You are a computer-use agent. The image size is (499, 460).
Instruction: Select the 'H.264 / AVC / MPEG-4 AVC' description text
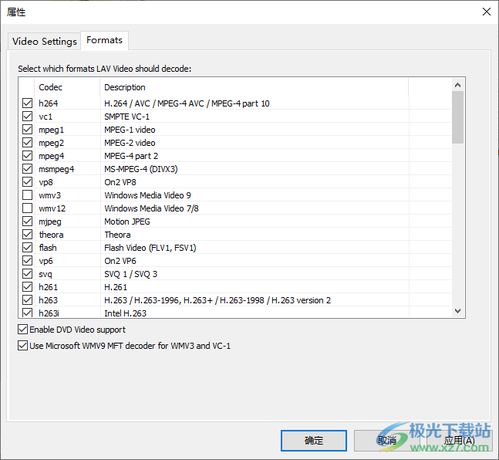[x=187, y=103]
